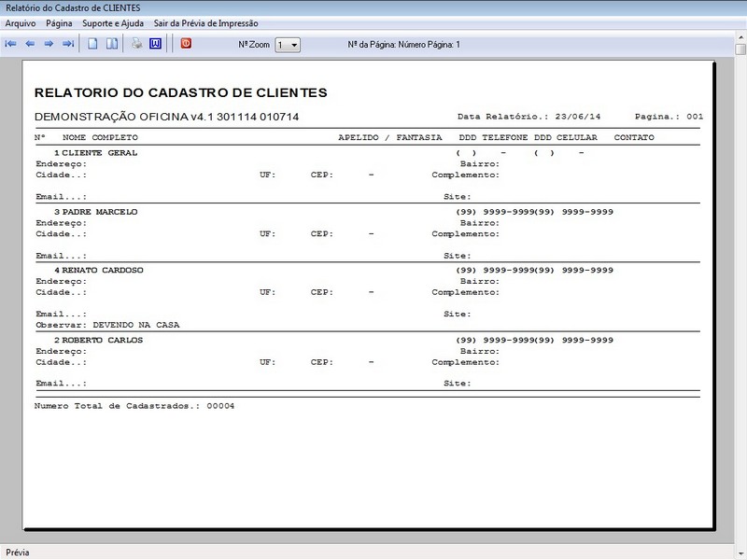Open the Suporte e Ajuda menu

click(x=113, y=21)
